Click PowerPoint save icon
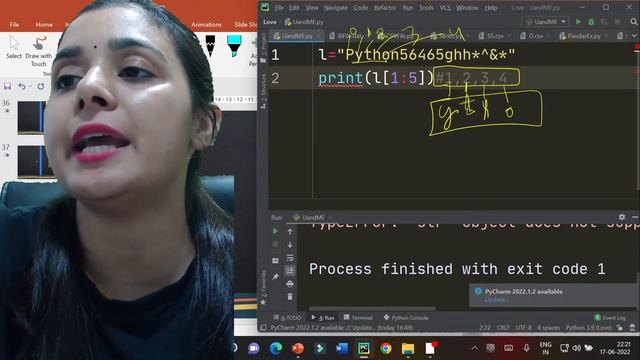The width and height of the screenshot is (640, 360). [x=7, y=86]
